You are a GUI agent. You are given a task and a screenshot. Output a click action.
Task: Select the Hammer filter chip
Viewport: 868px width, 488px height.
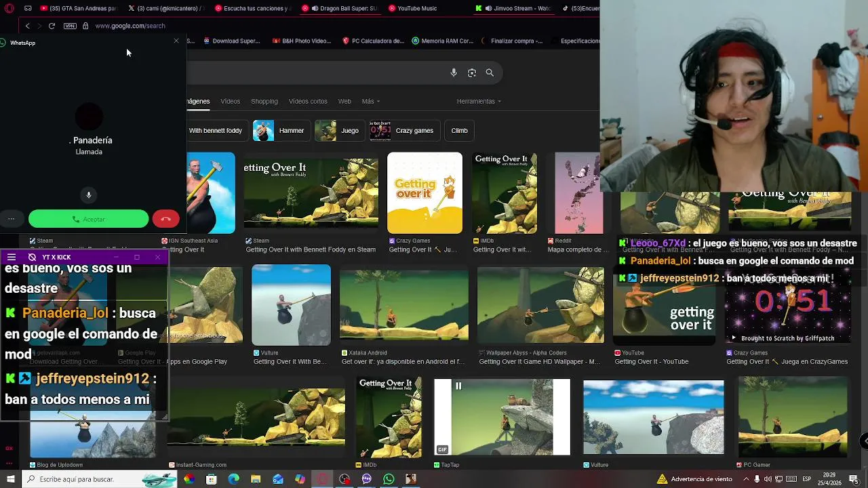[x=282, y=130]
